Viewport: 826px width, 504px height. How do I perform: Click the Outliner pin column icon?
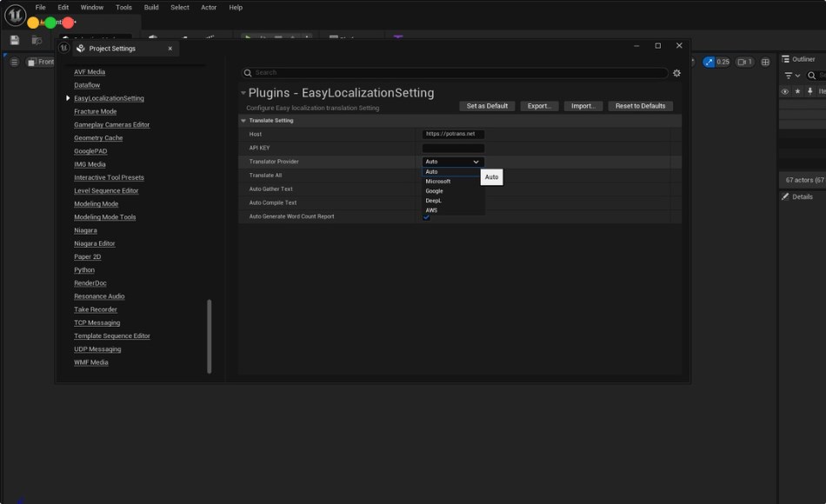(810, 91)
